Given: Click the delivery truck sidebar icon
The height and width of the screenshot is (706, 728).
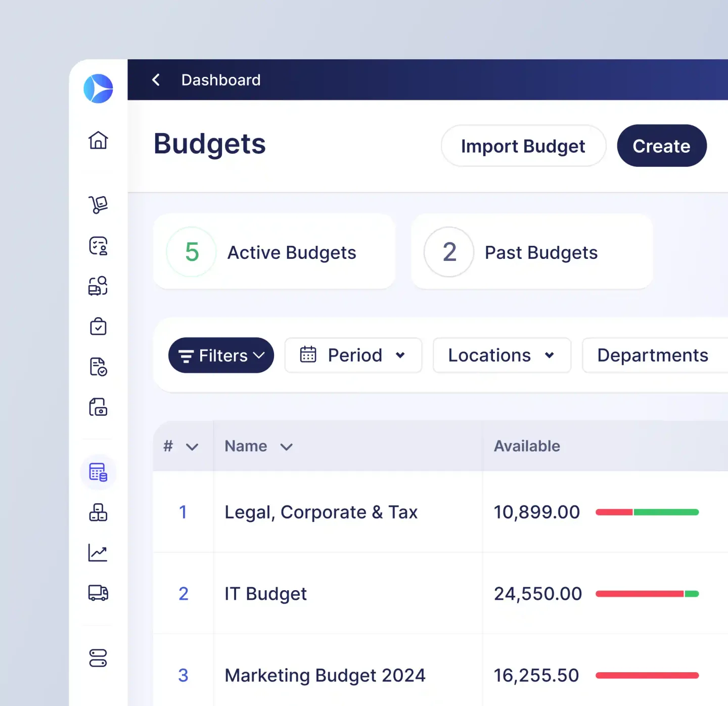Looking at the screenshot, I should pyautogui.click(x=98, y=593).
